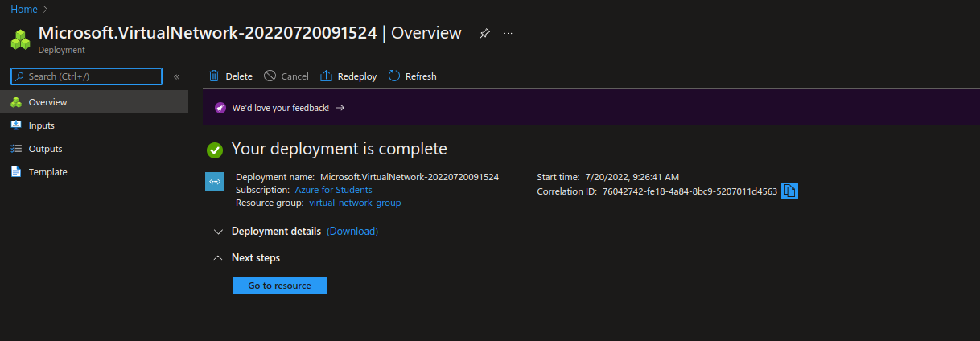Click the Cancel toolbar button
Screen dimensions: 980x341
[286, 76]
